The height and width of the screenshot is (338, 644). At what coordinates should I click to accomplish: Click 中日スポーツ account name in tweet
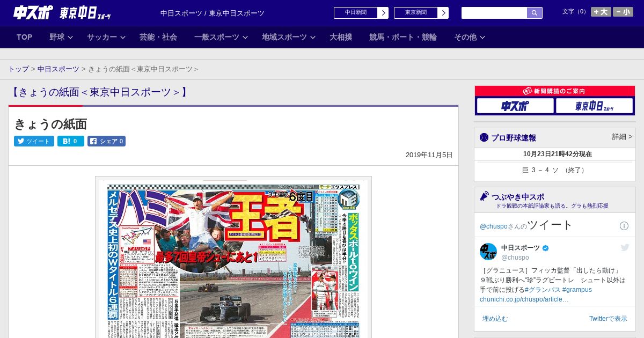point(521,247)
